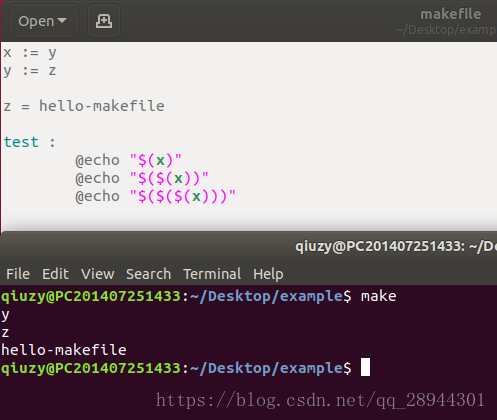Open the terminal Edit menu

55,274
